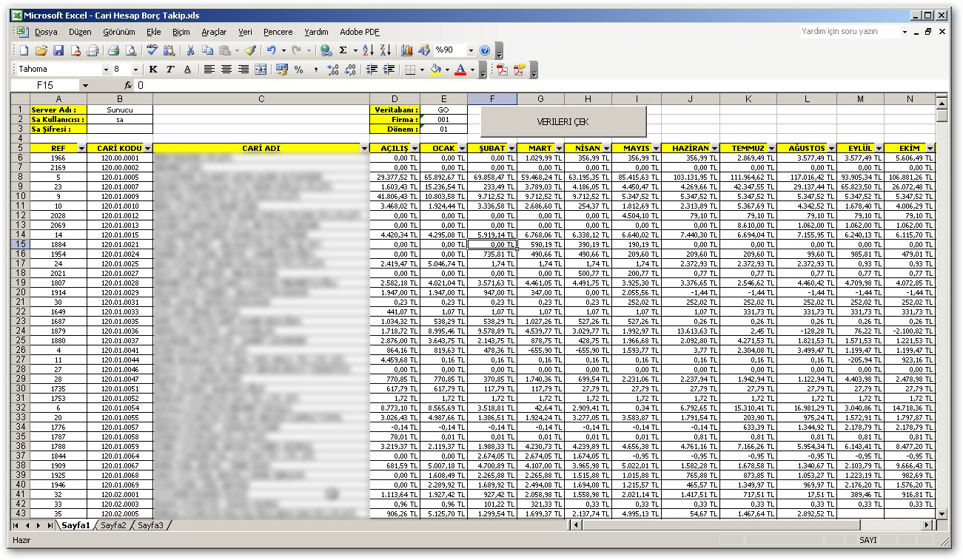Image resolution: width=963 pixels, height=560 pixels.
Task: Insert a hyperlink using the globe icon
Action: coord(326,50)
